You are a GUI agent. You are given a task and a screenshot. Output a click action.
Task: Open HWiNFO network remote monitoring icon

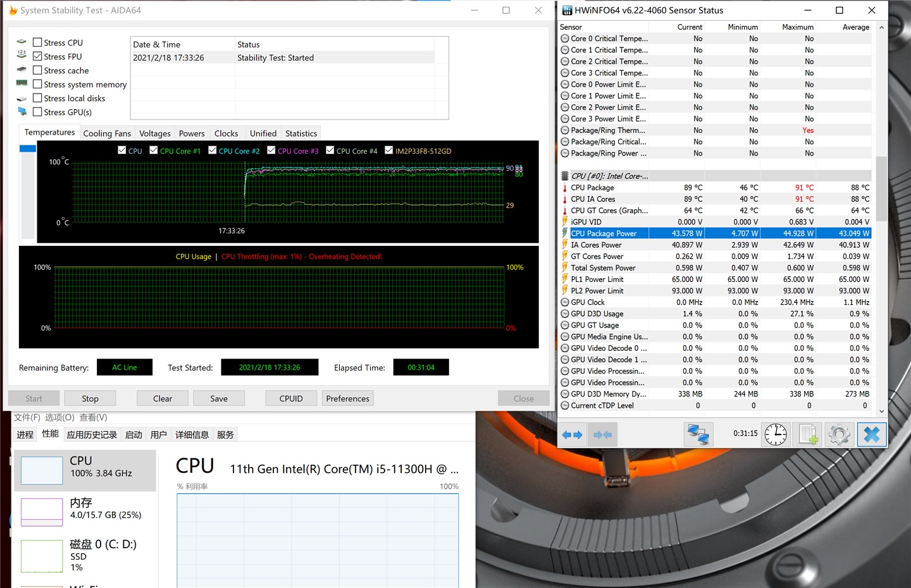click(x=698, y=435)
